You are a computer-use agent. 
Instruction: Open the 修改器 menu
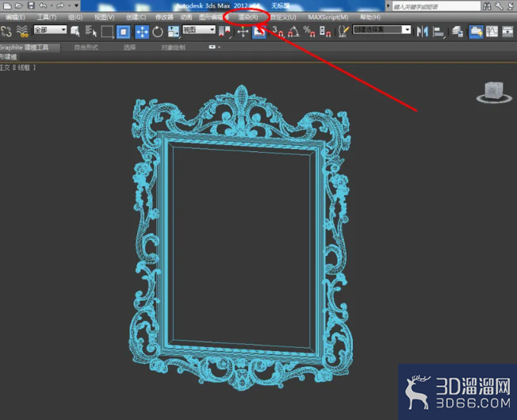click(164, 17)
